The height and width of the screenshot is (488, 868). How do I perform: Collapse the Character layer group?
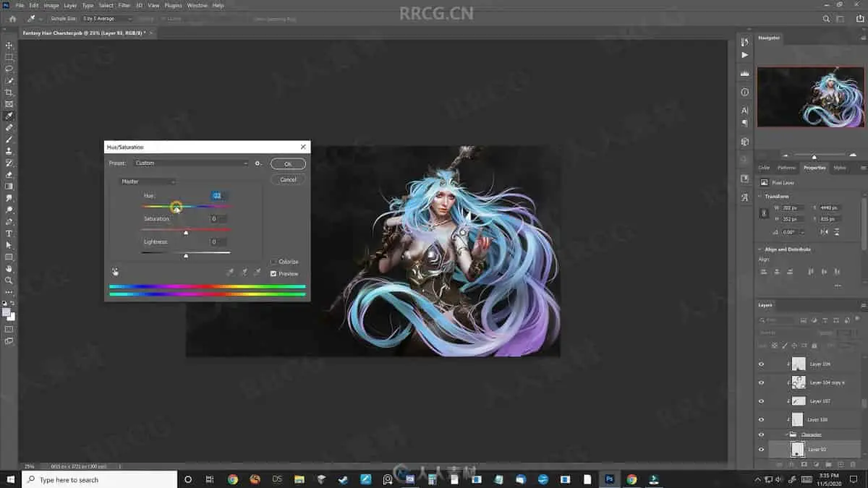[787, 435]
